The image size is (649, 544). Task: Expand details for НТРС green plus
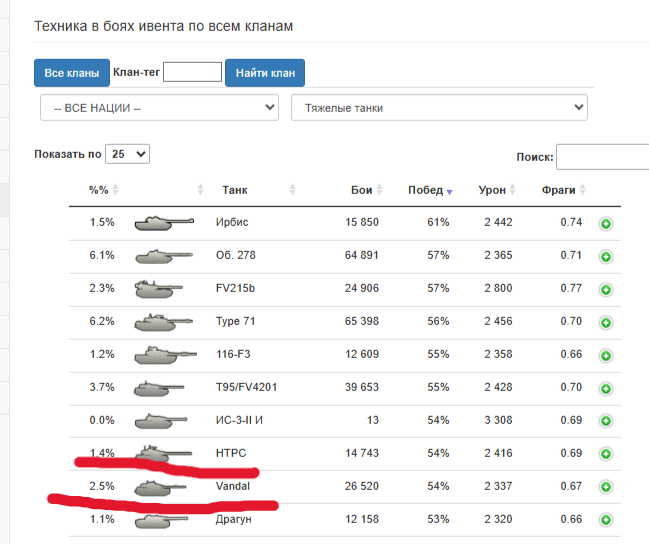pos(606,454)
